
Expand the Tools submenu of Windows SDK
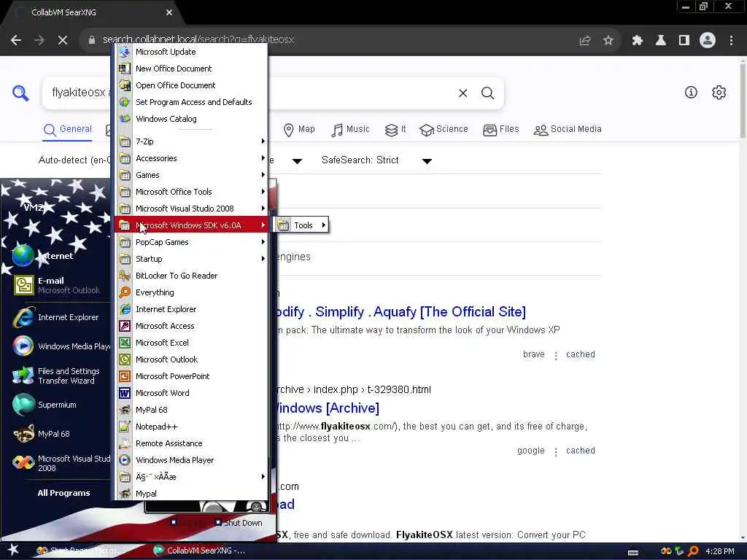(x=301, y=225)
